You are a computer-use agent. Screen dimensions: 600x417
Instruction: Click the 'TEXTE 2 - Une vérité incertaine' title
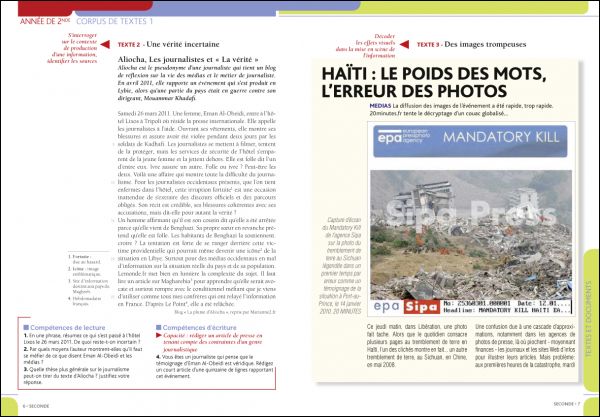(x=168, y=44)
